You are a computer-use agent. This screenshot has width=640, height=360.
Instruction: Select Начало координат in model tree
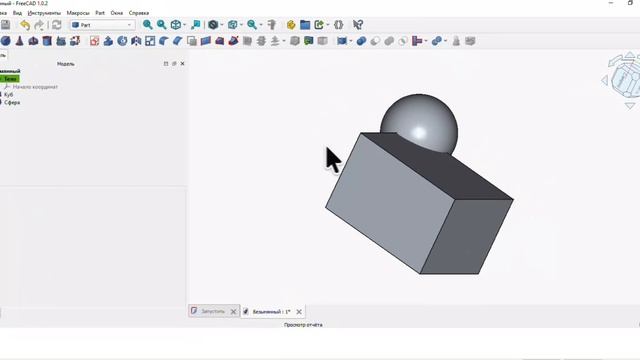coord(35,87)
